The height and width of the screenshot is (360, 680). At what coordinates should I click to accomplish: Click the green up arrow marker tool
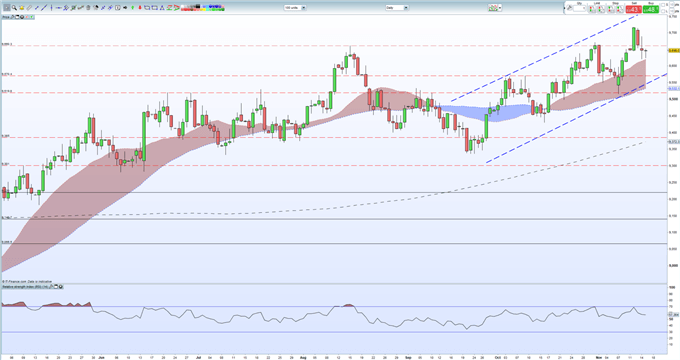click(132, 7)
